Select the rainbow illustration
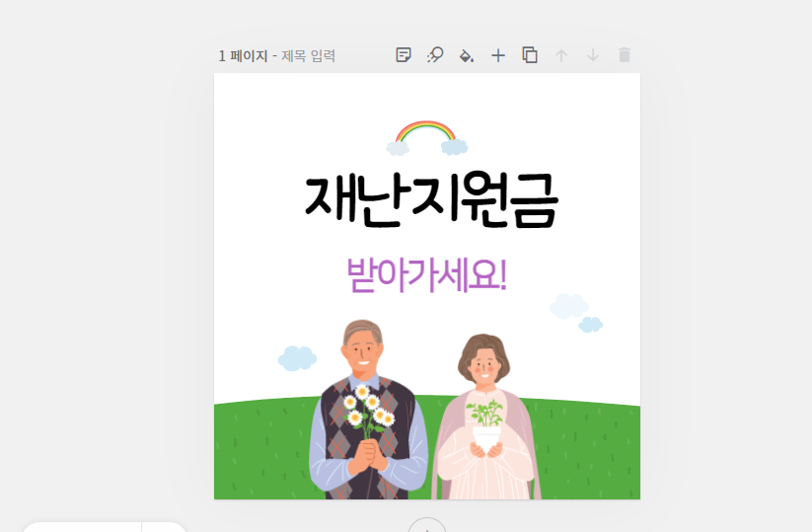 click(426, 138)
